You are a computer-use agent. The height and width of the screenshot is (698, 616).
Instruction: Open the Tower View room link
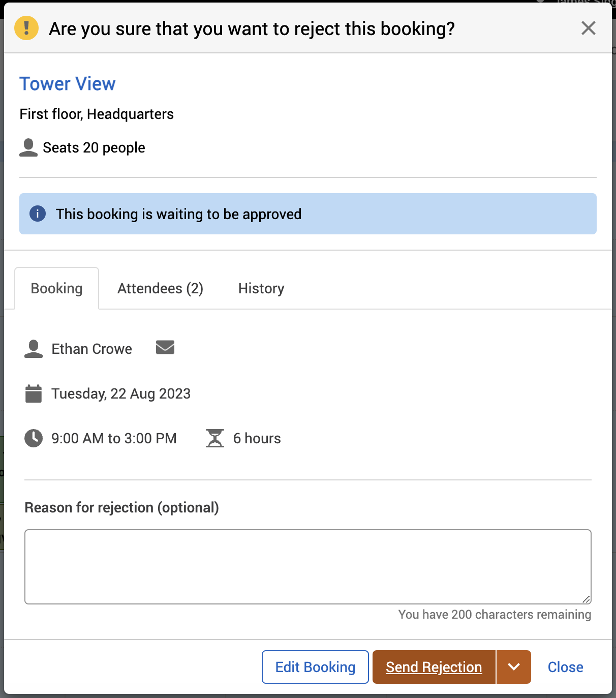pyautogui.click(x=68, y=84)
